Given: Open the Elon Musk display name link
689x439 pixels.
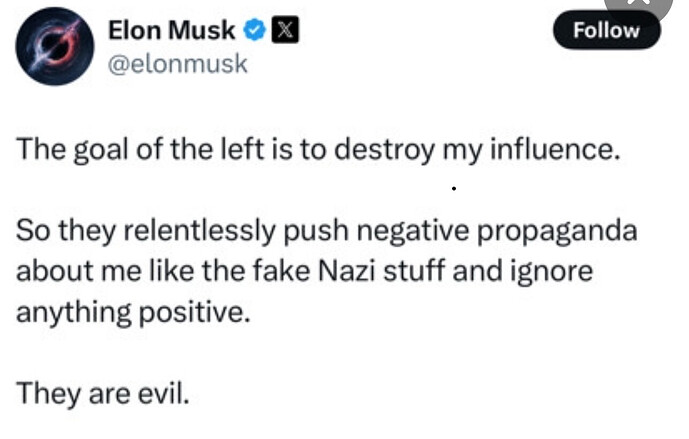Looking at the screenshot, I should click(x=171, y=30).
